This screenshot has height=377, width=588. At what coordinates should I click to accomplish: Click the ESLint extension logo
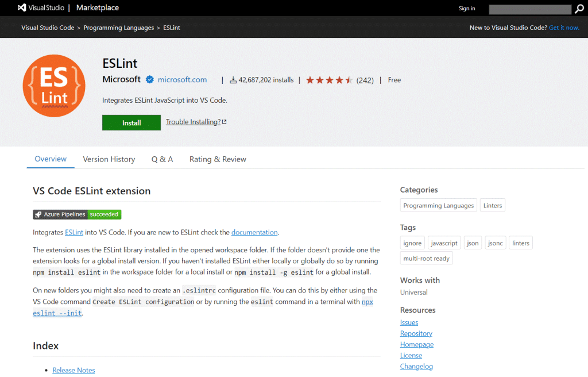[x=54, y=86]
